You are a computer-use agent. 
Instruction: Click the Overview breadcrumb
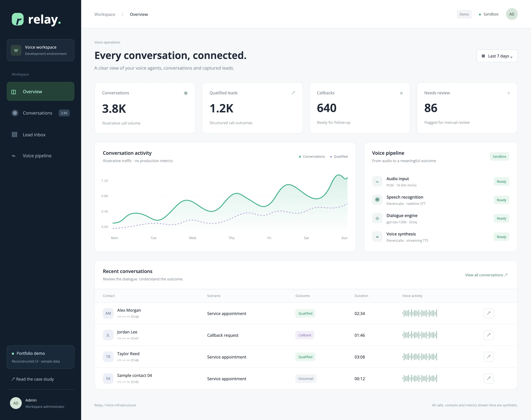pos(139,14)
